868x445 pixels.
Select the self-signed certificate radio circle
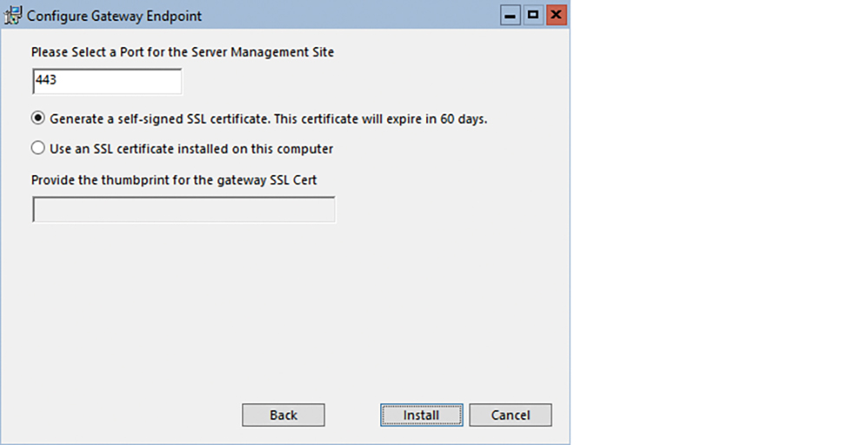[x=37, y=118]
